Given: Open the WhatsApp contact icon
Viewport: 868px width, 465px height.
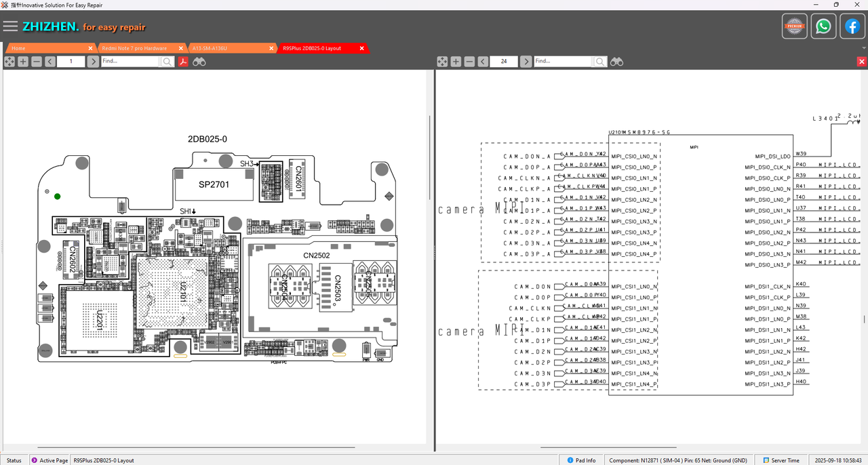Looking at the screenshot, I should (x=823, y=26).
